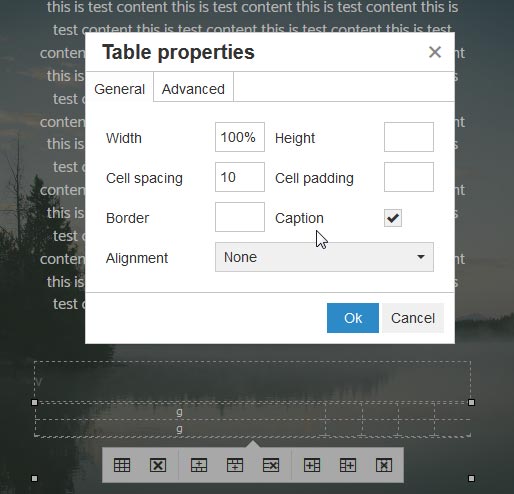Image resolution: width=514 pixels, height=494 pixels.
Task: Click the top-right table resize handle
Action: (471, 403)
